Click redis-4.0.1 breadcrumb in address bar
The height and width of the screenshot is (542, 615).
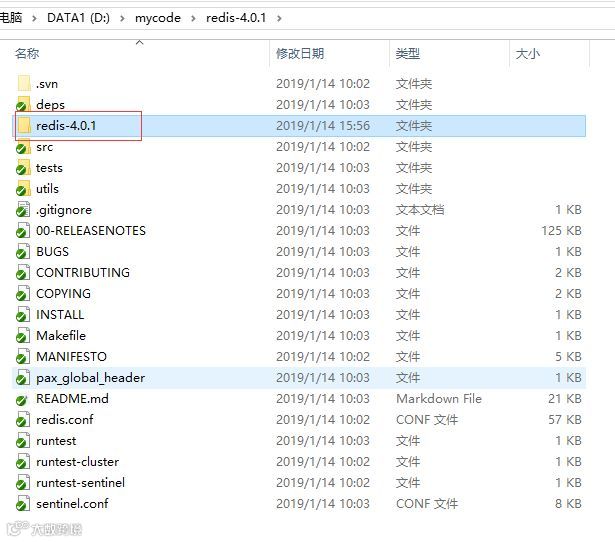click(236, 18)
